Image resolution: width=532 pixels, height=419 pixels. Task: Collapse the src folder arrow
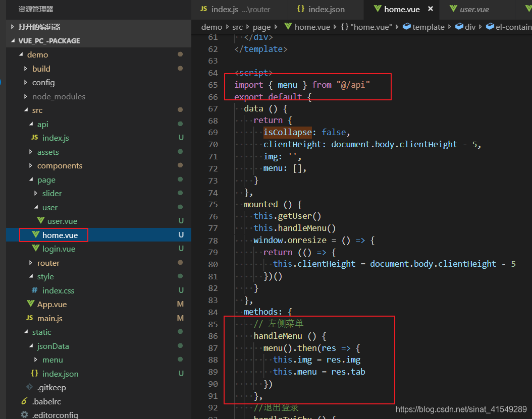coord(26,110)
